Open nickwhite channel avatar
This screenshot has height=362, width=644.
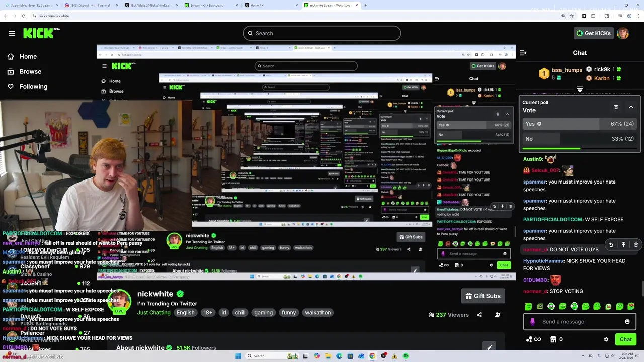tap(119, 301)
